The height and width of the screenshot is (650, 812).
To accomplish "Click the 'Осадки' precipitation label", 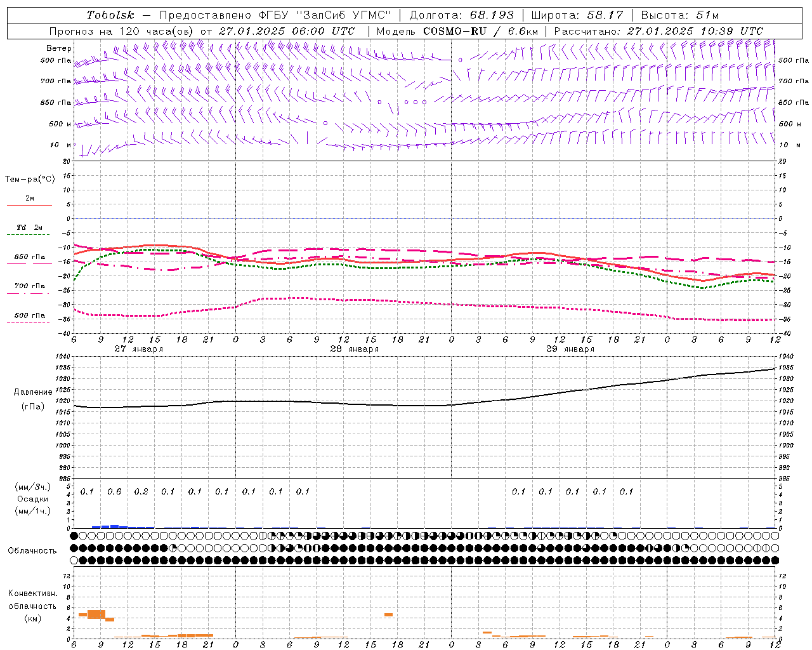I will coord(33,499).
